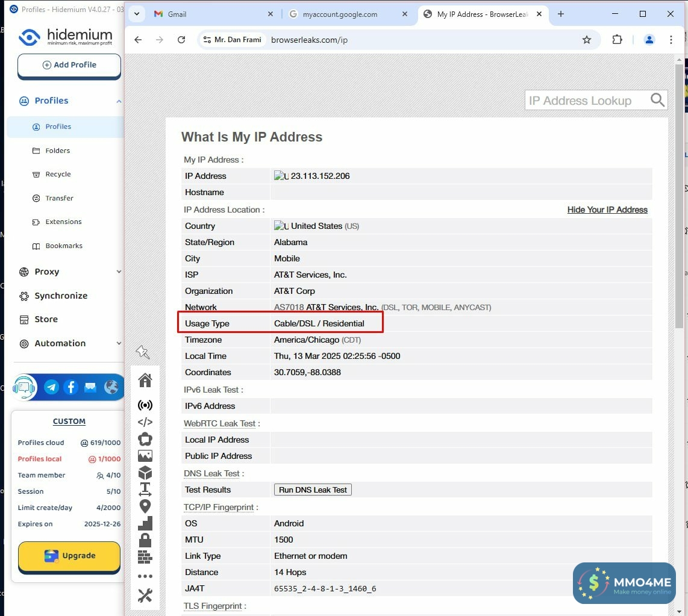Open the Chrome extensions puzzle icon
The height and width of the screenshot is (616, 688).
(617, 40)
